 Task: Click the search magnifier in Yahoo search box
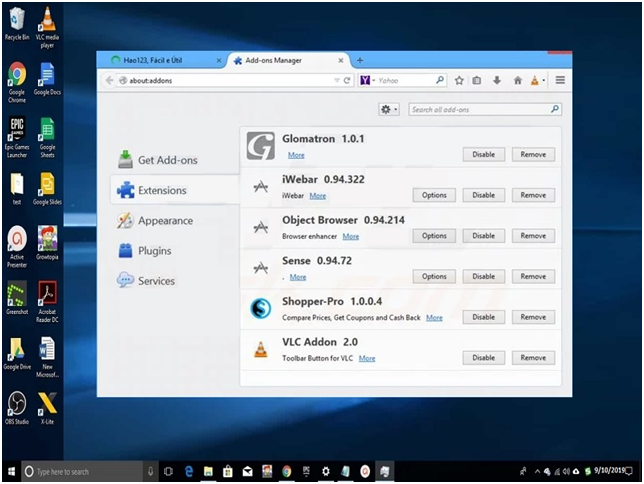(440, 80)
